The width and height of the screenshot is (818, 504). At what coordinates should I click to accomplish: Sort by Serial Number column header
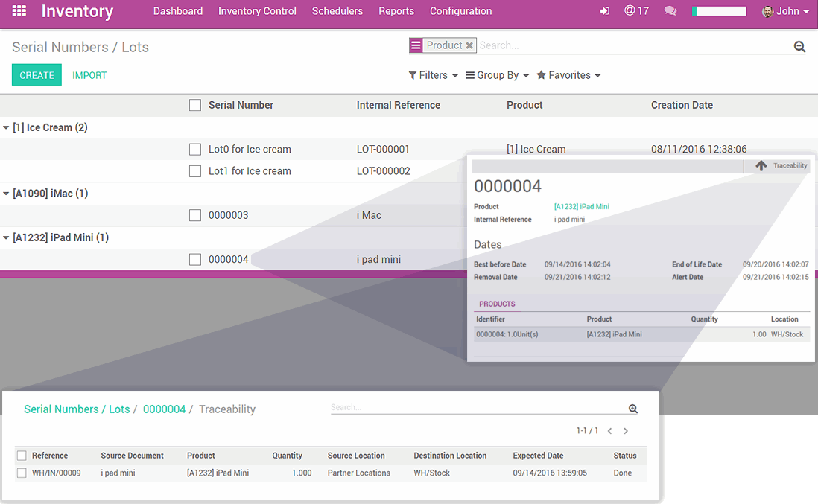(241, 105)
